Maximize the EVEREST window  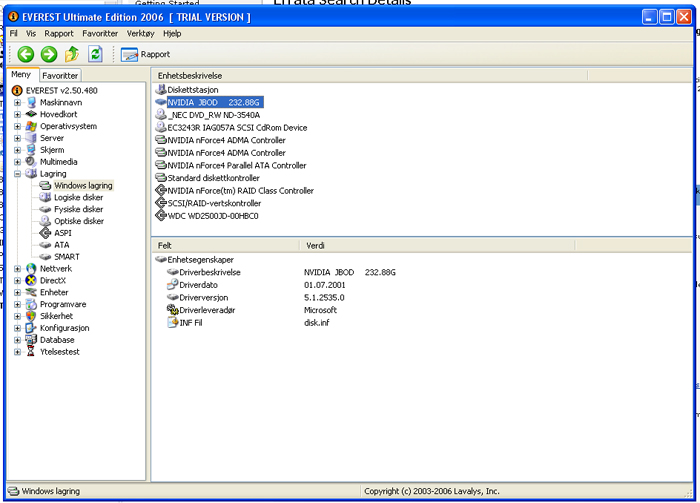coord(667,17)
